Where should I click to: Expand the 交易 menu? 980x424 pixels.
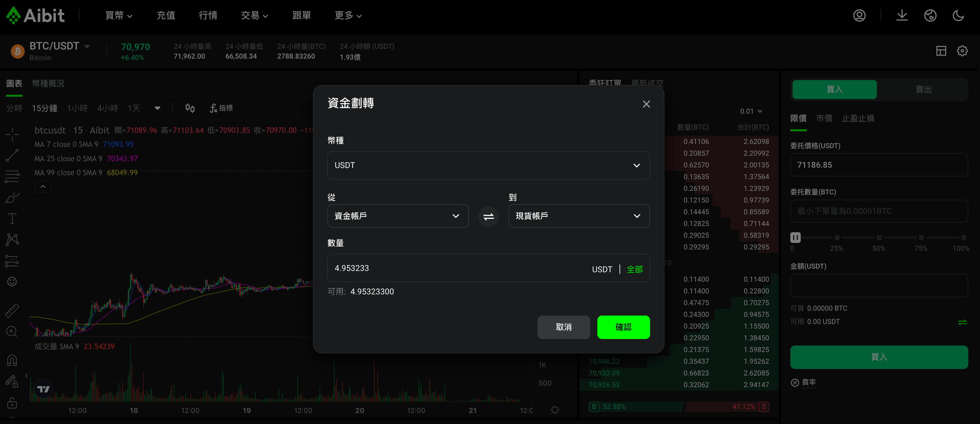(x=254, y=16)
